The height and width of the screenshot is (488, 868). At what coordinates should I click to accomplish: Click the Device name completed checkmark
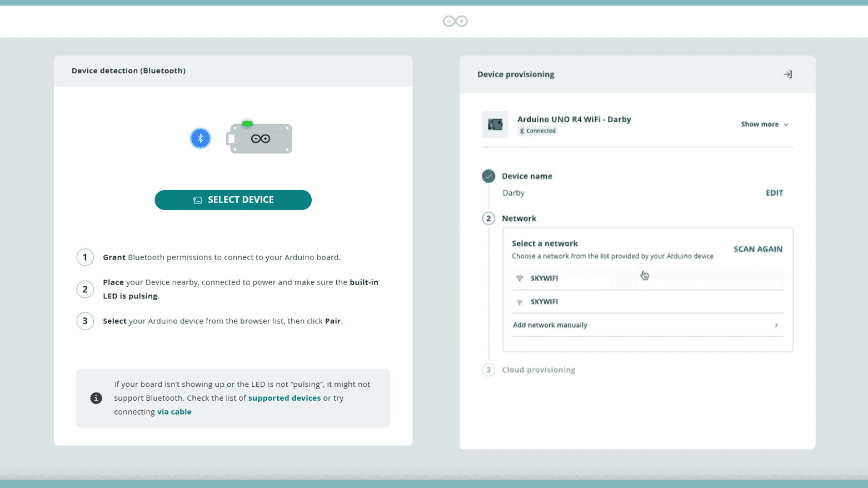point(488,176)
